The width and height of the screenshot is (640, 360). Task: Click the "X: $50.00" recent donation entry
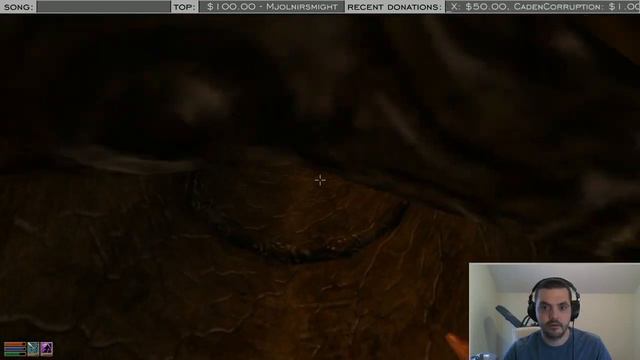[x=479, y=7]
